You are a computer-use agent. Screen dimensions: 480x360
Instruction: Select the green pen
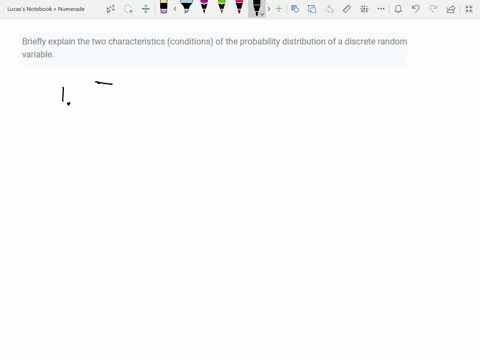point(222,7)
